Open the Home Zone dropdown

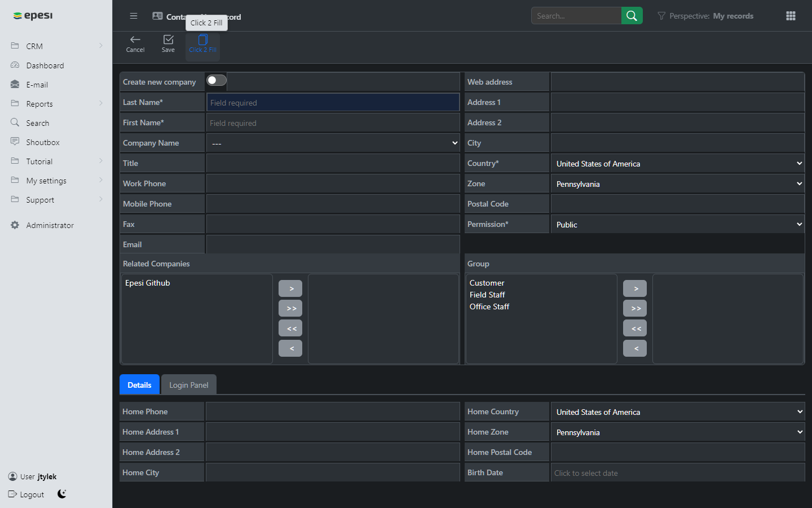coord(677,432)
